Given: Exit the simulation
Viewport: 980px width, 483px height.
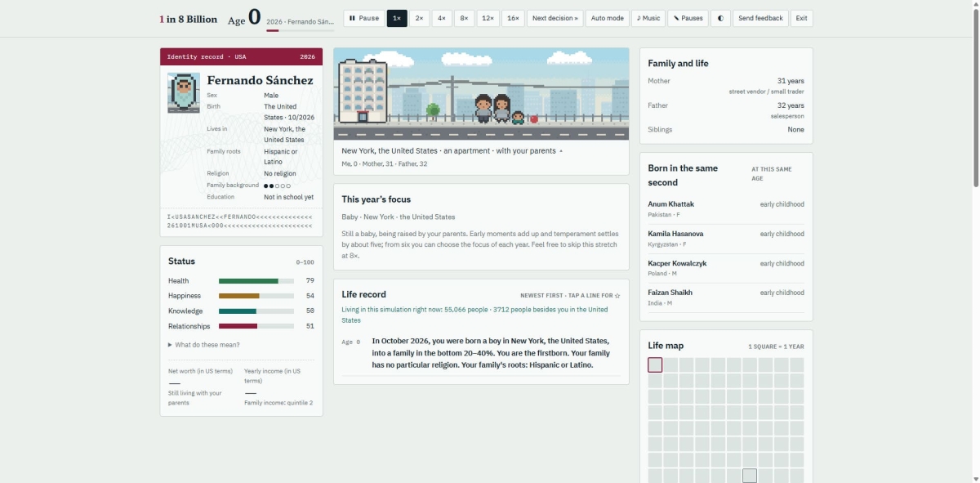Looking at the screenshot, I should click(x=802, y=18).
